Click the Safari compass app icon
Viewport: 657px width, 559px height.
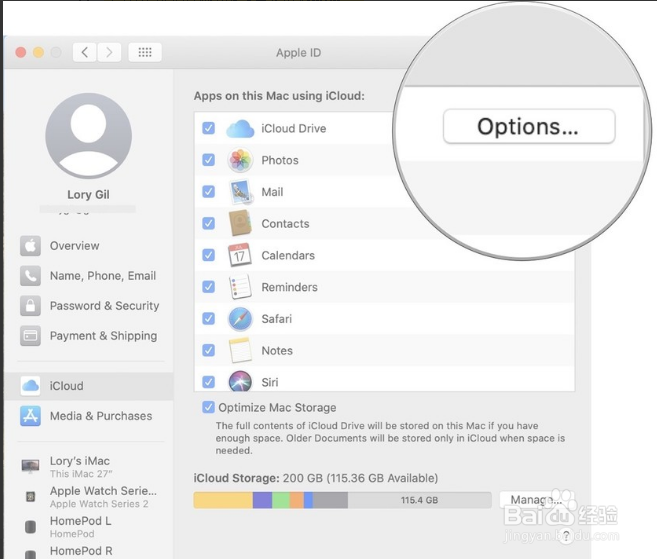pyautogui.click(x=240, y=318)
